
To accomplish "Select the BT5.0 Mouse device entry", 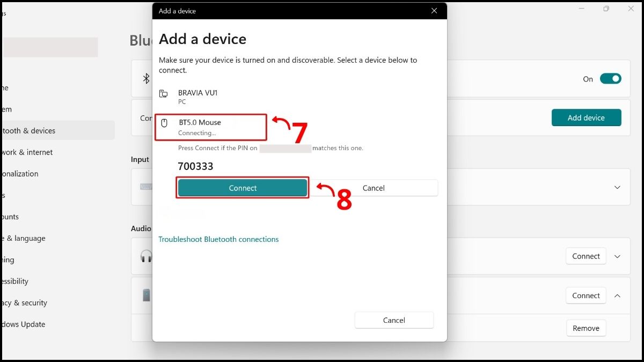I will coord(210,127).
